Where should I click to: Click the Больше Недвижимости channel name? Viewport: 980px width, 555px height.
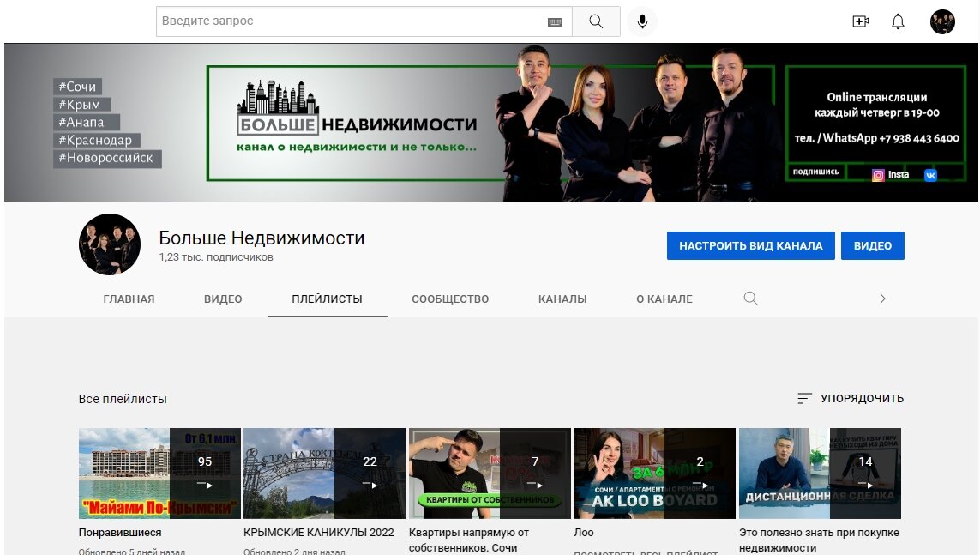coord(262,238)
